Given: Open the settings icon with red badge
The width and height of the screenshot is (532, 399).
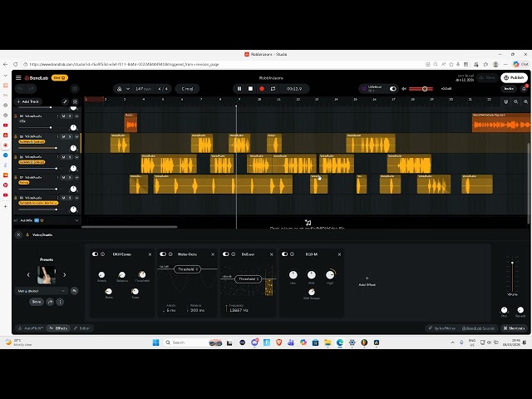Looking at the screenshot, I should 525,88.
